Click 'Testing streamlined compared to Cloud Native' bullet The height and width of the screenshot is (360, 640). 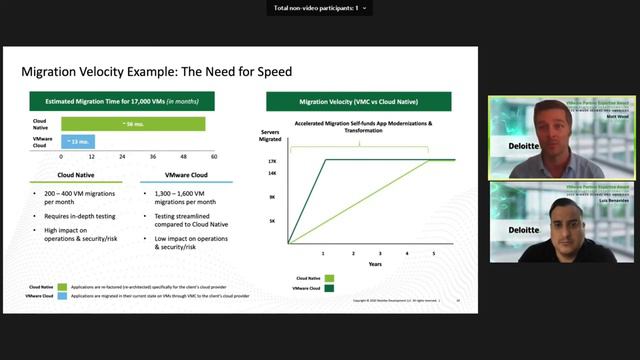pos(191,220)
